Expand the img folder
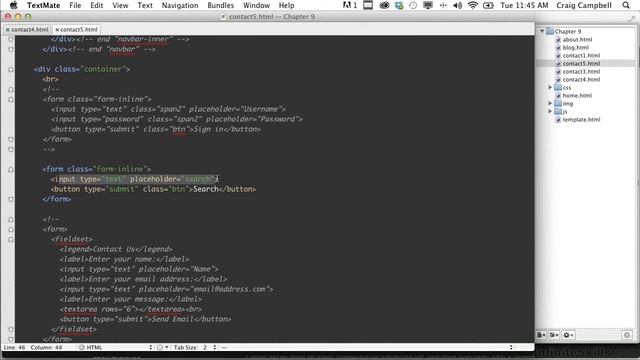The height and width of the screenshot is (360, 640). (x=550, y=103)
